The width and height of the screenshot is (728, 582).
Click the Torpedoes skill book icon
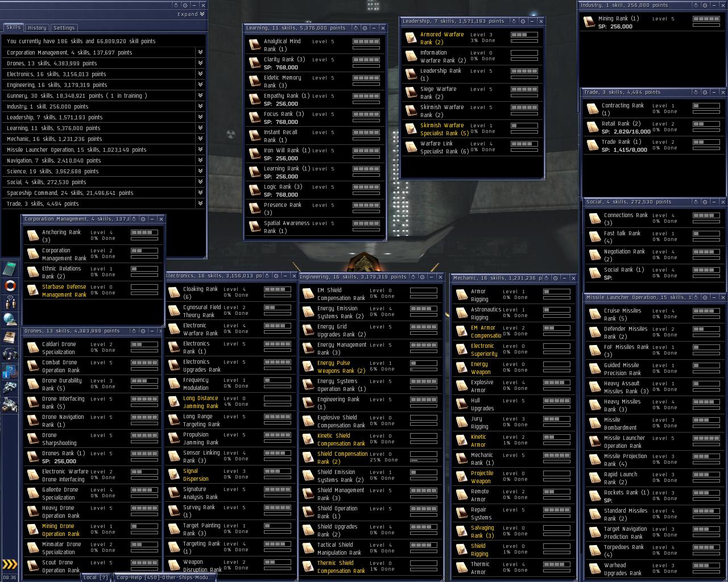(594, 551)
